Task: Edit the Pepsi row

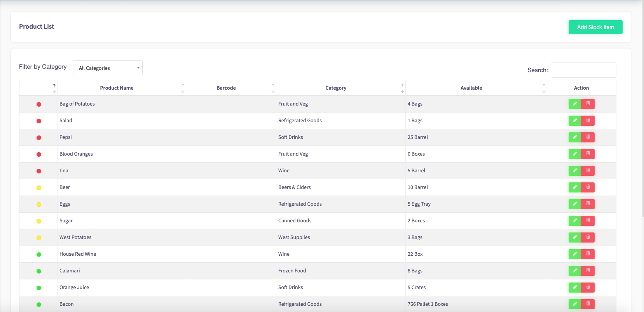Action: coord(575,137)
